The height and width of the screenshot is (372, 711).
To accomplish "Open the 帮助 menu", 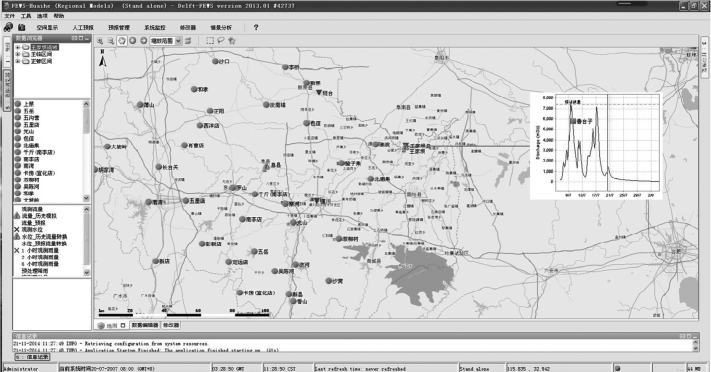I will [x=58, y=16].
